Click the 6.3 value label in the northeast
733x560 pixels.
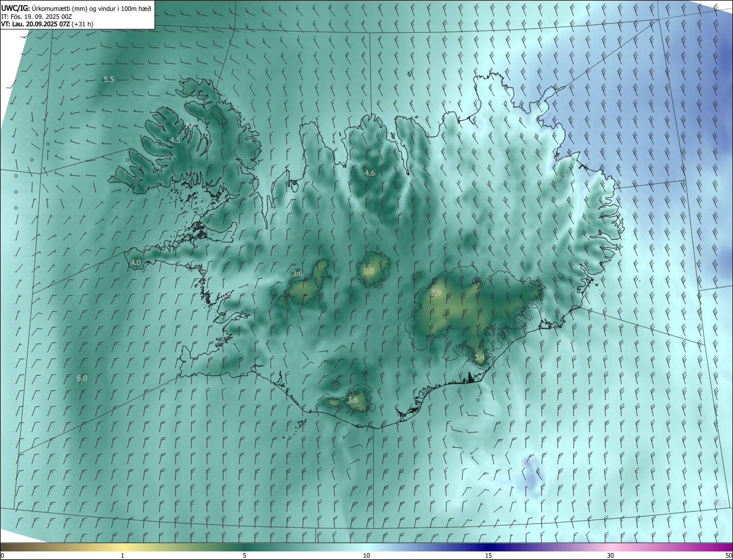click(562, 177)
